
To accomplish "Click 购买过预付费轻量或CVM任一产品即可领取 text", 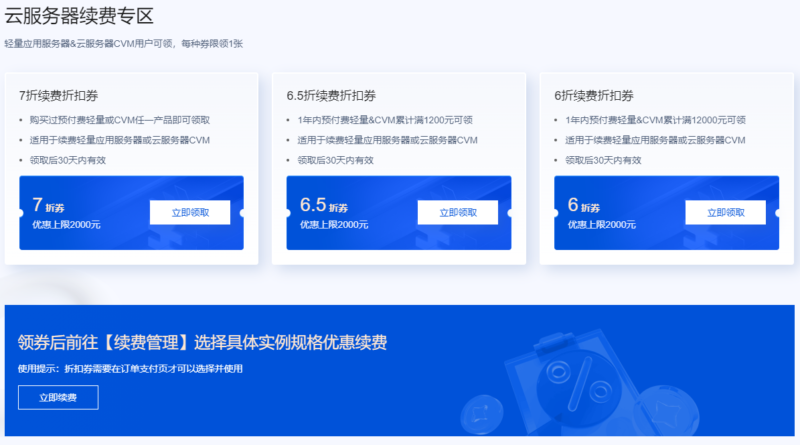I will click(125, 120).
